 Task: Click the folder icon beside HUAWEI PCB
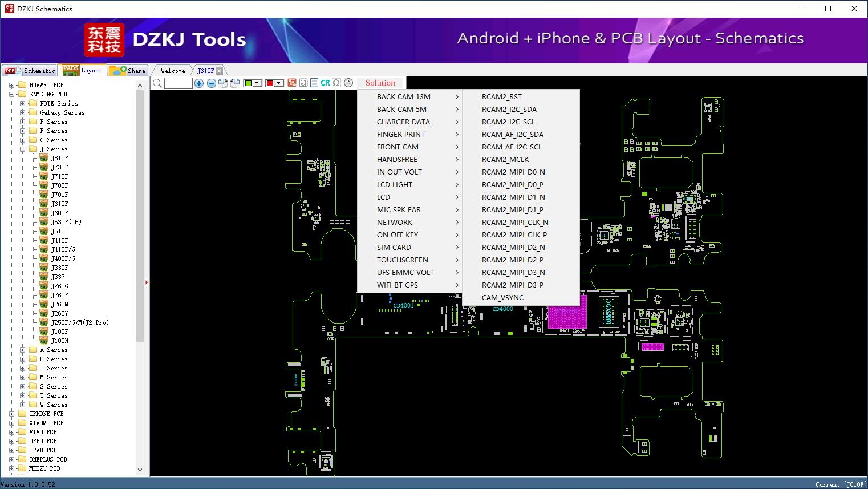click(x=22, y=85)
